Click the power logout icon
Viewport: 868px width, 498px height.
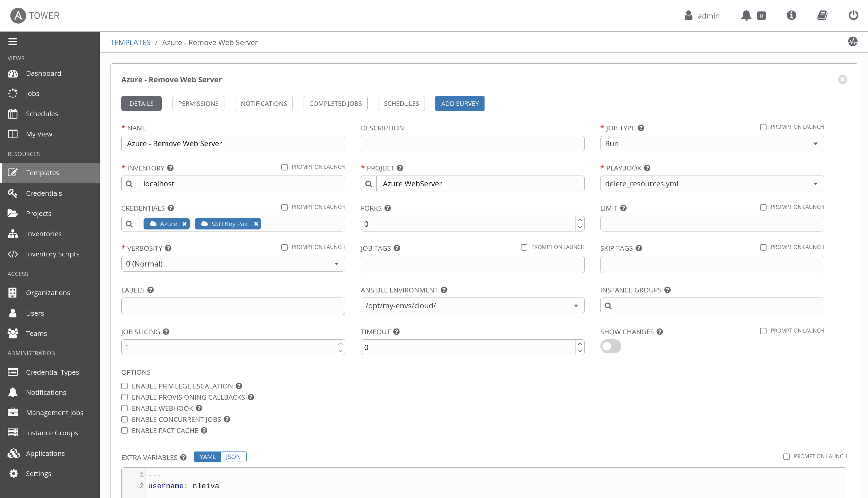point(853,15)
